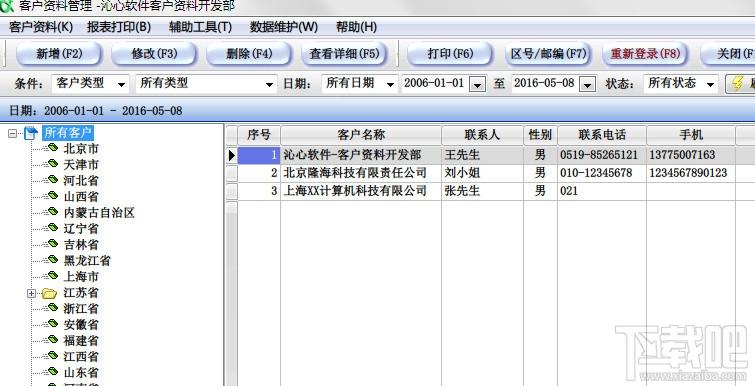Click the tag icon beside 辽宁省
Viewport: 755px width, 386px height.
(x=52, y=228)
